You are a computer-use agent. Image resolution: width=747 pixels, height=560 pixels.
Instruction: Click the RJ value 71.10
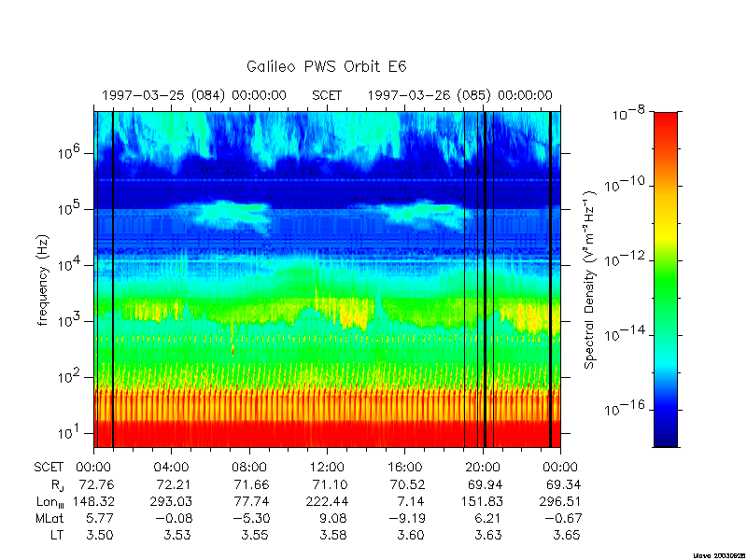tap(330, 484)
